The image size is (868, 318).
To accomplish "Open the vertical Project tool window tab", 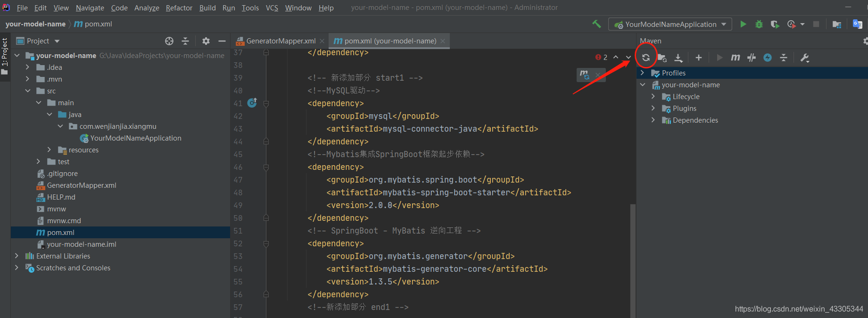I will pyautogui.click(x=5, y=57).
